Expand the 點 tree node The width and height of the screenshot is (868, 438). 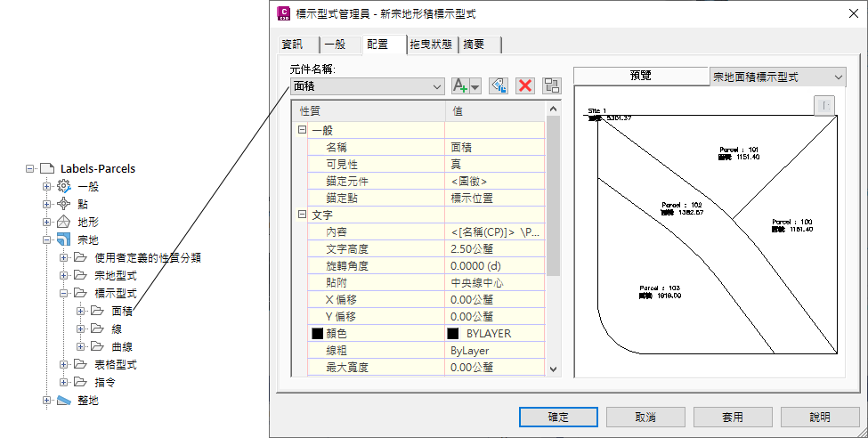pyautogui.click(x=47, y=205)
